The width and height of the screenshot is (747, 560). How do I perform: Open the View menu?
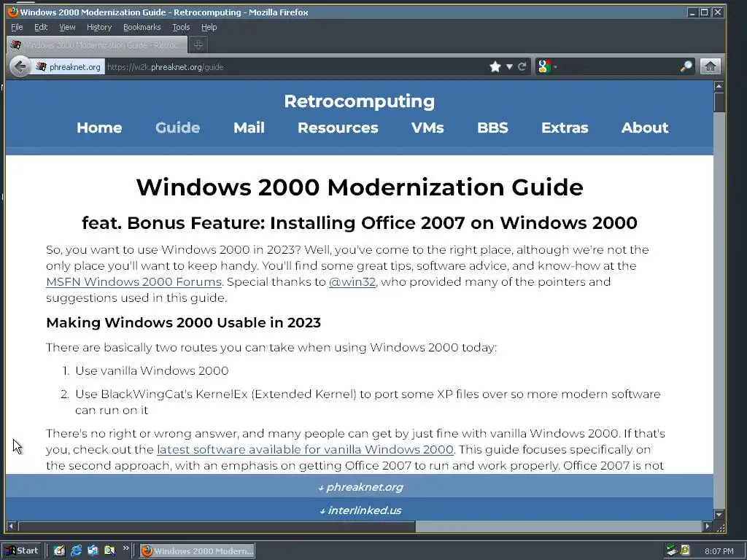[67, 27]
